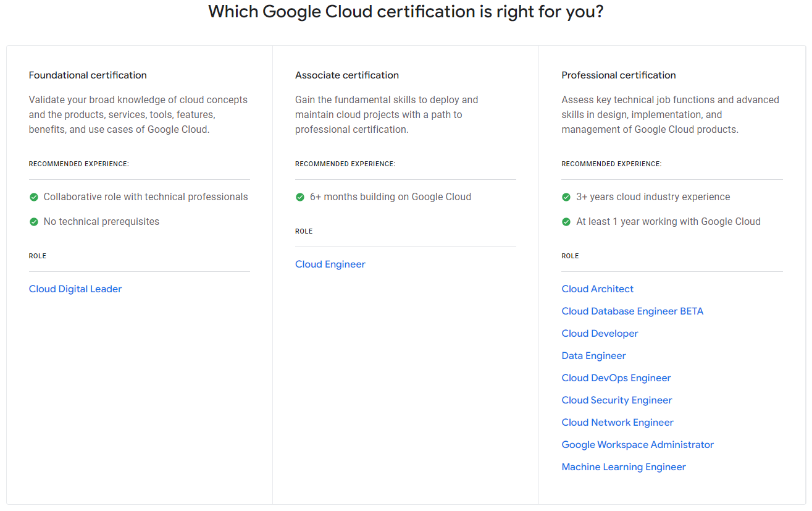Screen dimensions: 812x511
Task: Click the page title Which Google Cloud certification
Action: [x=406, y=11]
